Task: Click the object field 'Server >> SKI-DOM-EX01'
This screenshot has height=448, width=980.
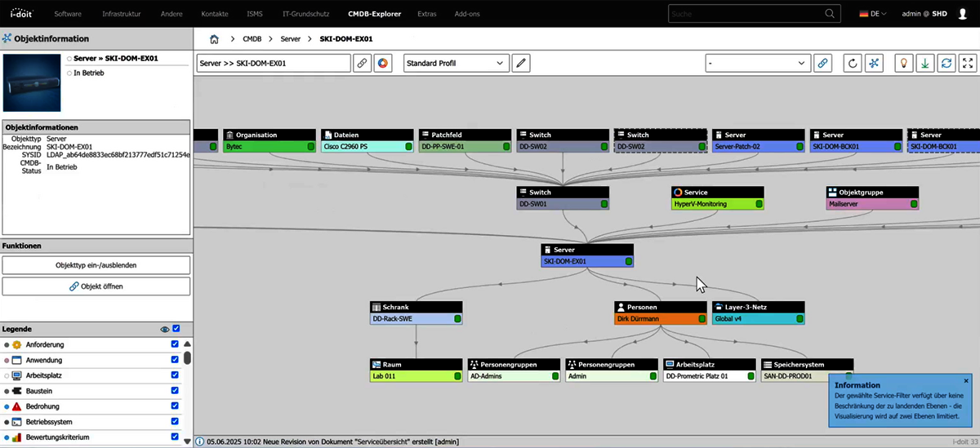Action: click(274, 63)
